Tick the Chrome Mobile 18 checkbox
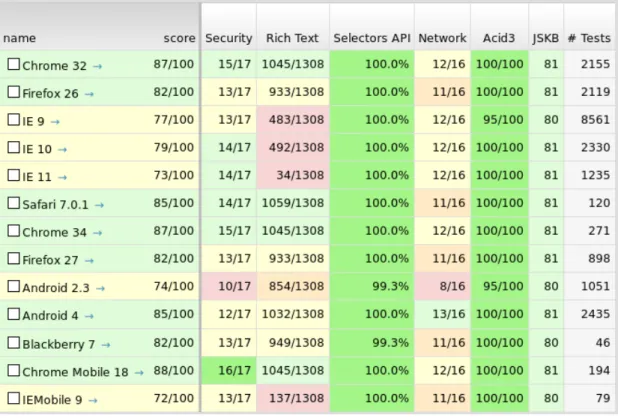 coord(13,370)
